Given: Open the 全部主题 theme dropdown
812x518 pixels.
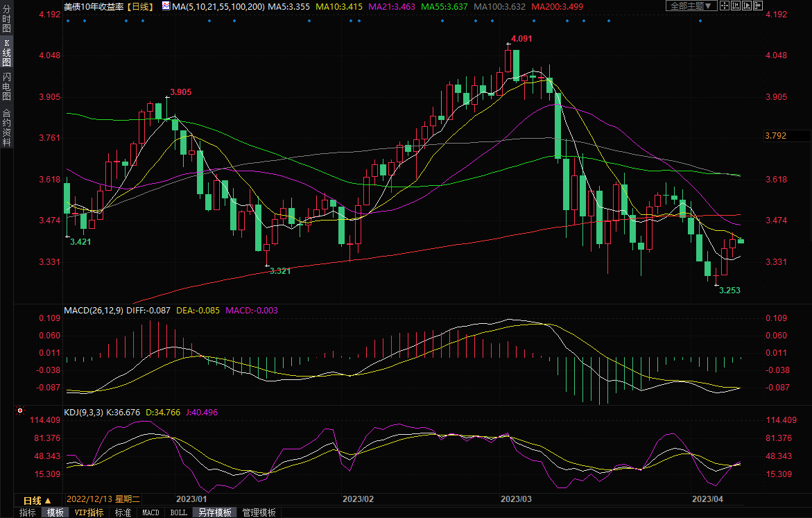Looking at the screenshot, I should 691,6.
